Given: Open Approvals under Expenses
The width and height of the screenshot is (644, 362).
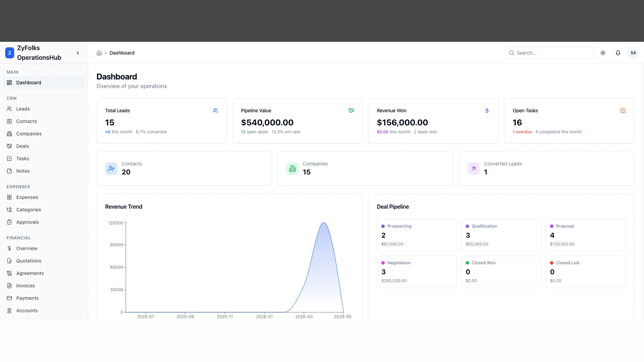Looking at the screenshot, I should click(x=44, y=222).
